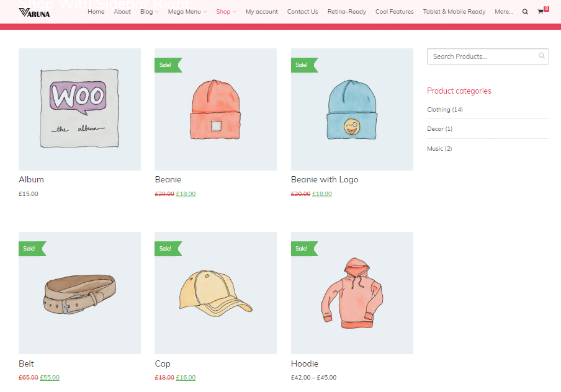Expand the Blog dropdown menu
This screenshot has width=561, height=392.
[x=148, y=11]
